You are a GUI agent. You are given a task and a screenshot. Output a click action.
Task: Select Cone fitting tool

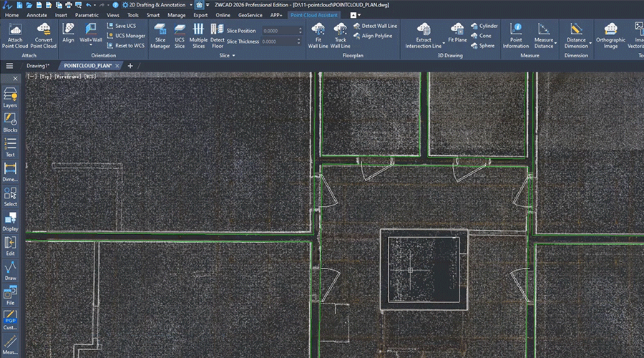[x=481, y=36]
